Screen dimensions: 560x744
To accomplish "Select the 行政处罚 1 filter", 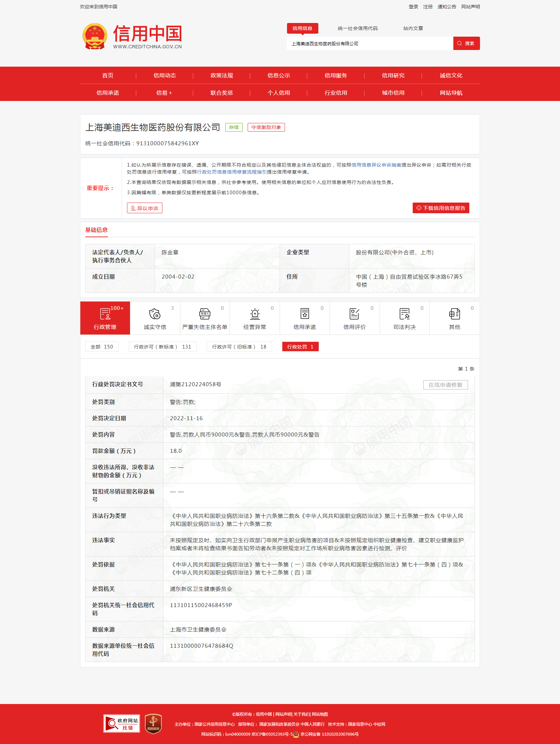I will 300,347.
